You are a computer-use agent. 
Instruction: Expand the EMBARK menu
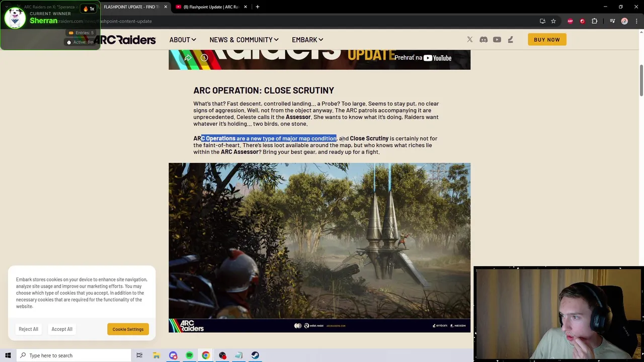(x=307, y=40)
